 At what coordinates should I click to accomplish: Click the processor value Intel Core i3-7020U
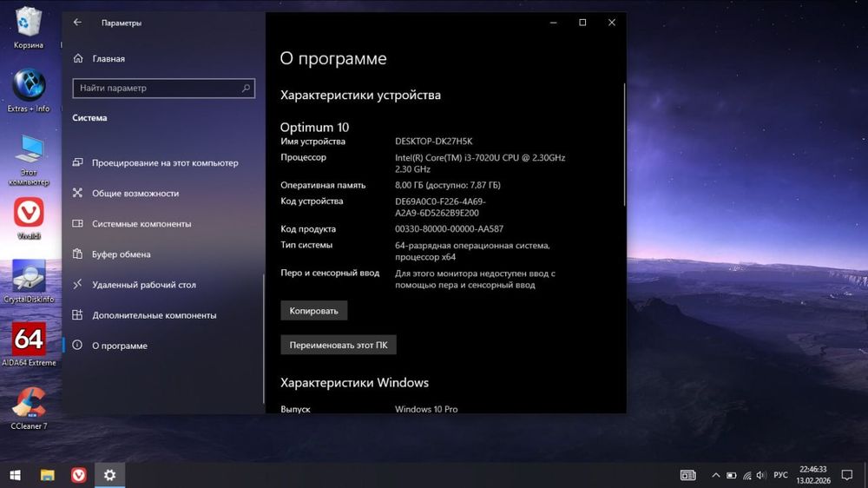click(x=480, y=163)
